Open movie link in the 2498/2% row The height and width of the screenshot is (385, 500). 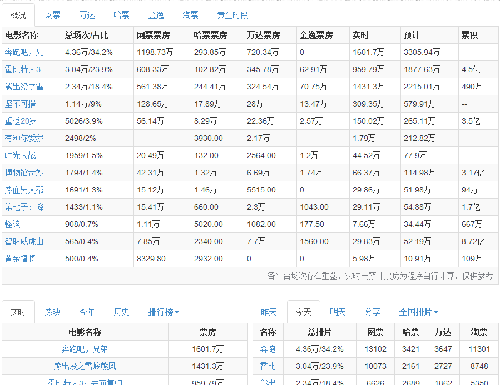click(24, 138)
